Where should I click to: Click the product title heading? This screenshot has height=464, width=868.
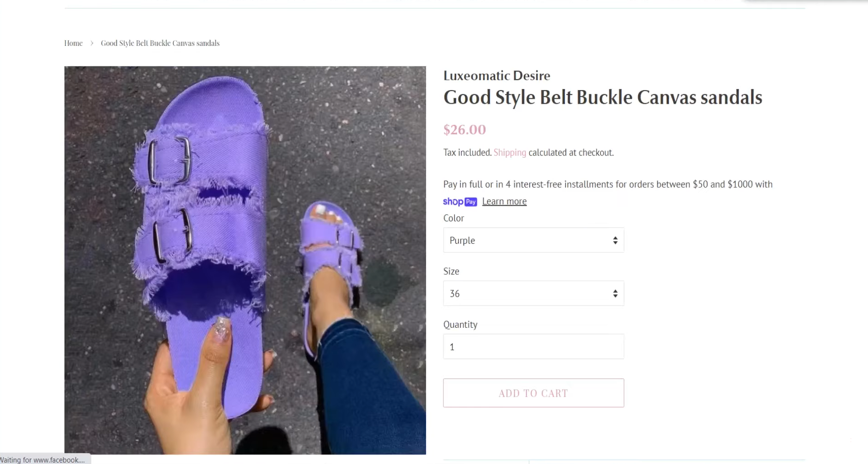(x=602, y=97)
